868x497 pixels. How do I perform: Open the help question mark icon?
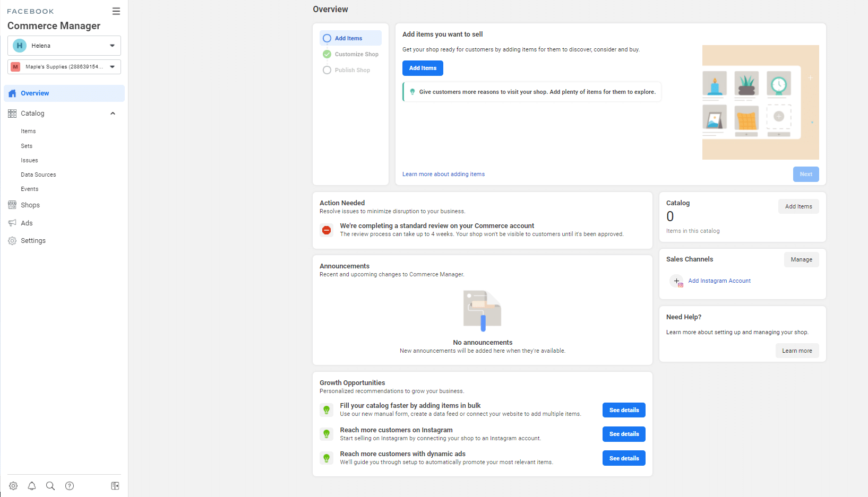pyautogui.click(x=70, y=486)
